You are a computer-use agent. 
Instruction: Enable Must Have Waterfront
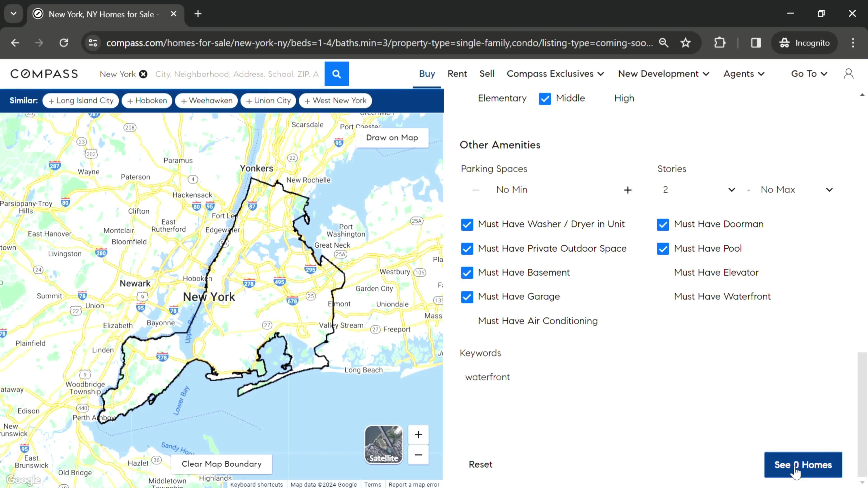[x=722, y=297]
